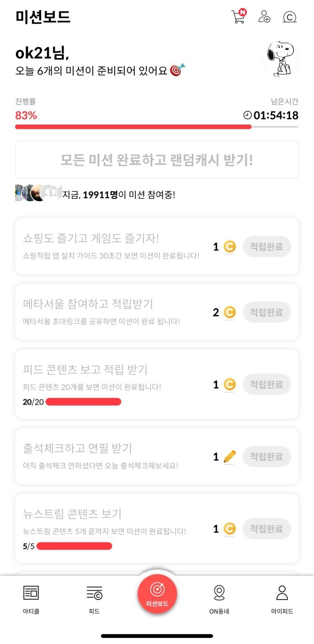Open the shopping cart icon

click(238, 17)
